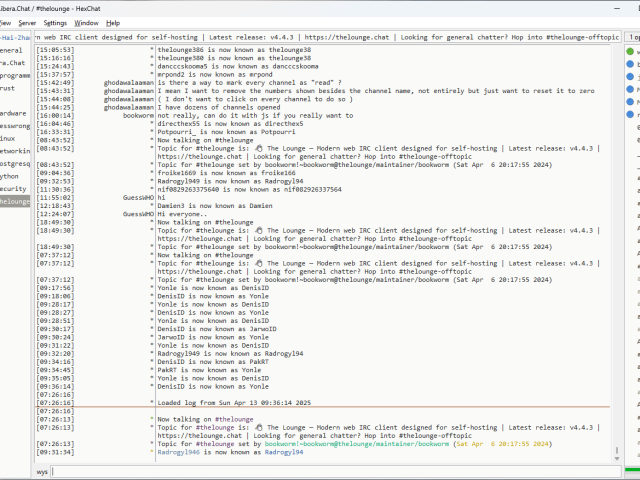Screen dimensions: 640x480
Task: Select the hardware channel
Action: 13,113
